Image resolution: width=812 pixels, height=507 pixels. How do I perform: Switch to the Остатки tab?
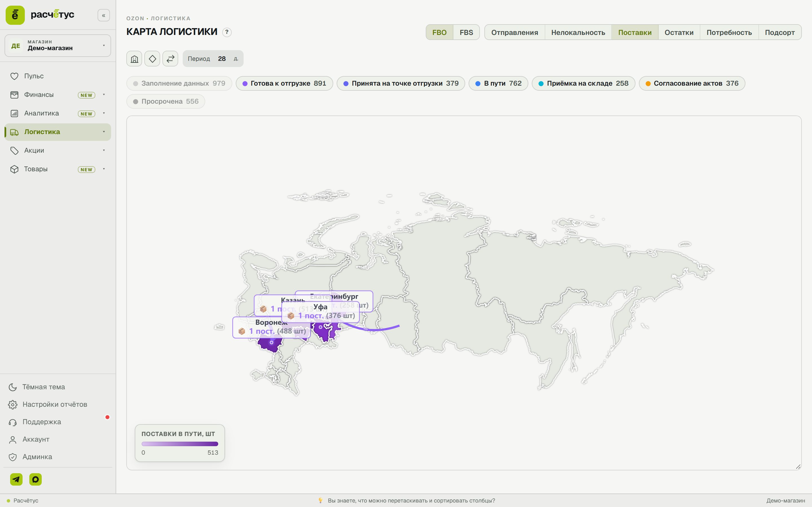click(679, 32)
